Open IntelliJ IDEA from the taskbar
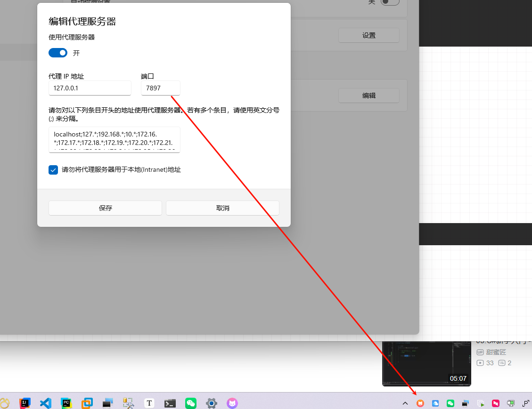This screenshot has height=409, width=532. [25, 403]
